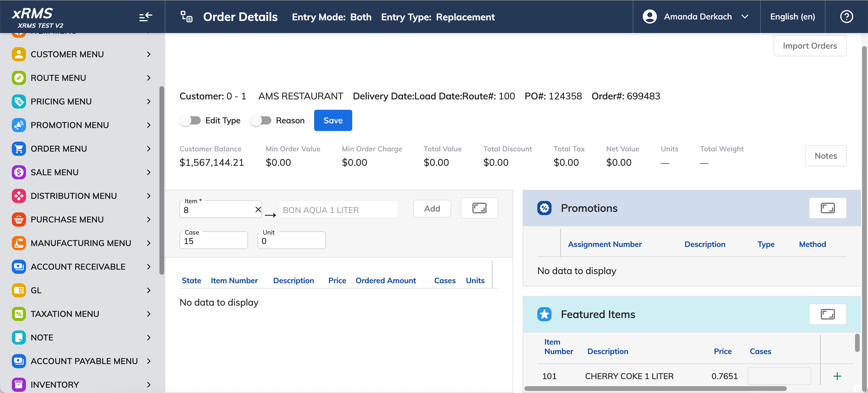Open the English (en) language selector

[792, 17]
